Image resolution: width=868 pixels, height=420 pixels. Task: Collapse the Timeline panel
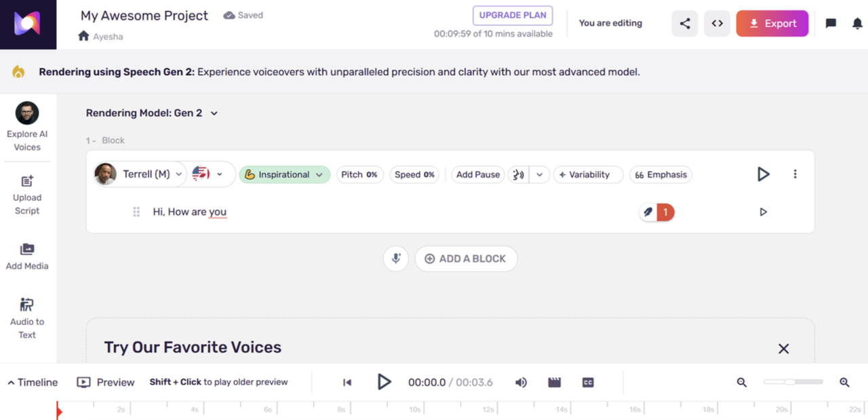32,383
